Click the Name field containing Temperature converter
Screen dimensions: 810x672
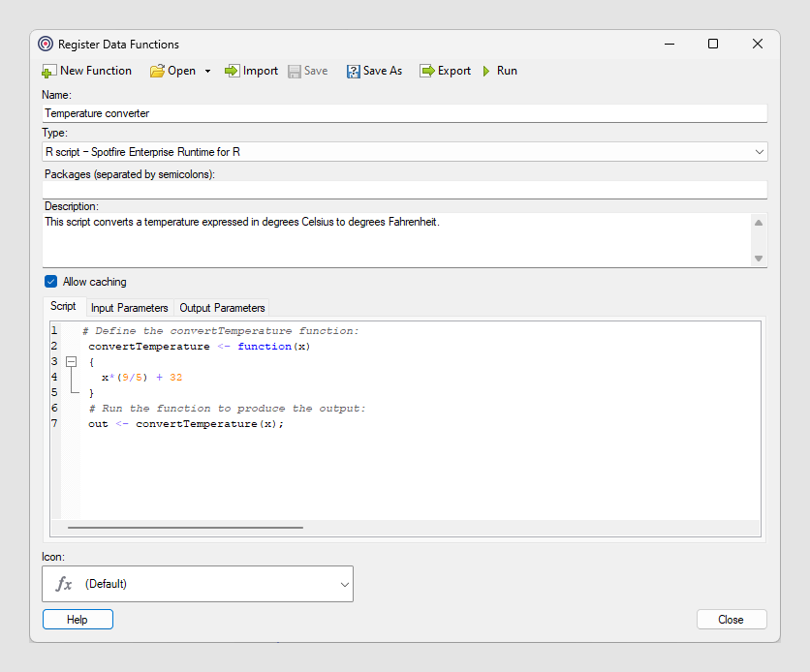404,113
